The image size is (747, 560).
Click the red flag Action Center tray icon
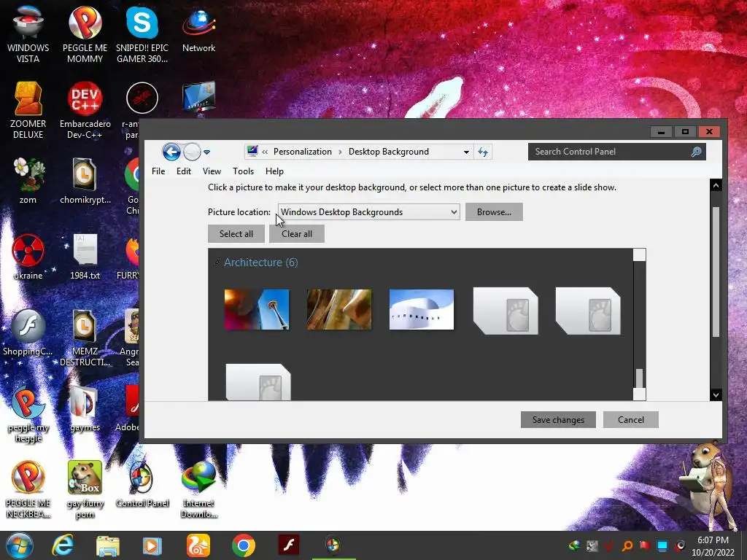point(645,545)
